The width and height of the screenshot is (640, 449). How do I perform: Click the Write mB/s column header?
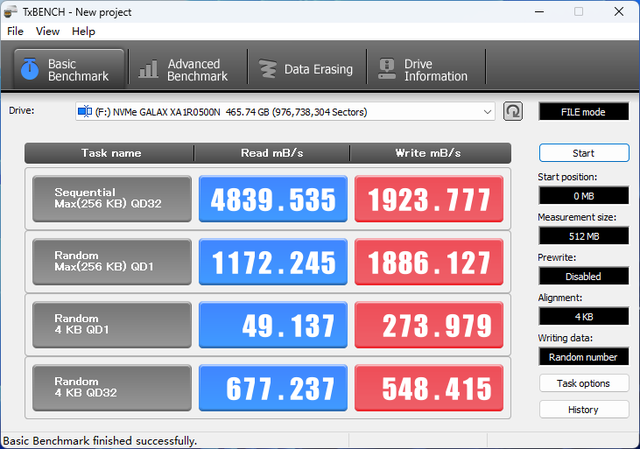[x=430, y=153]
